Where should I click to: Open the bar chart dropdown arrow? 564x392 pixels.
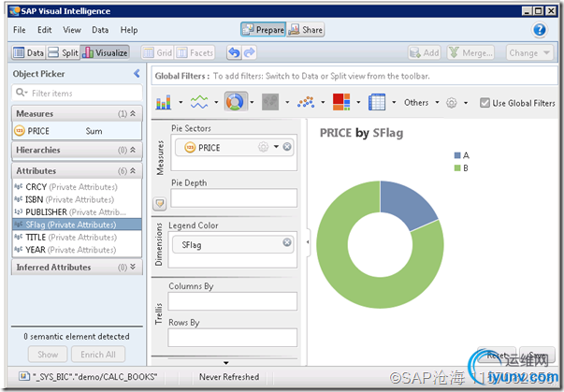[x=181, y=103]
